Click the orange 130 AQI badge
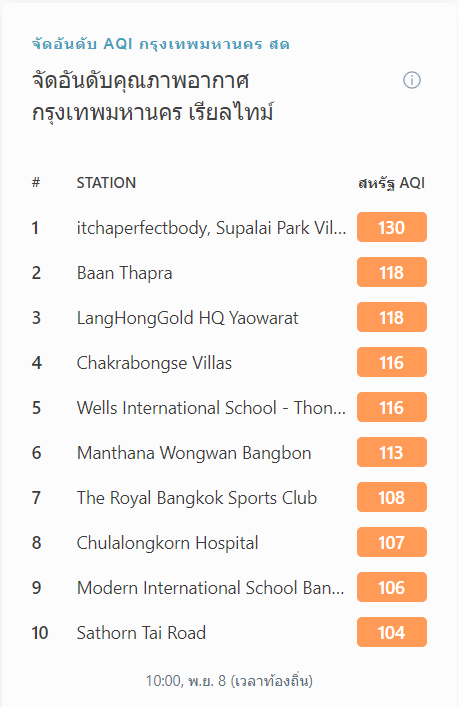Screen dimensions: 458x707 click(392, 227)
